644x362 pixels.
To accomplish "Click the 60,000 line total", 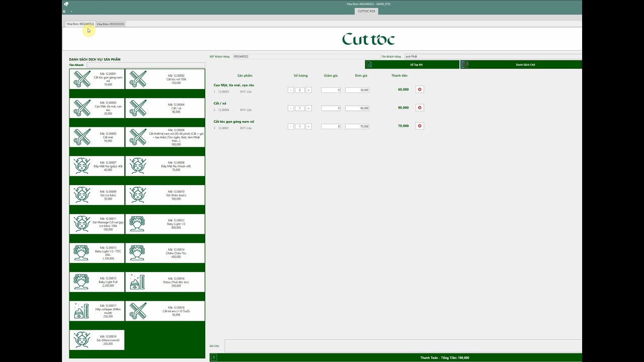I will [403, 89].
